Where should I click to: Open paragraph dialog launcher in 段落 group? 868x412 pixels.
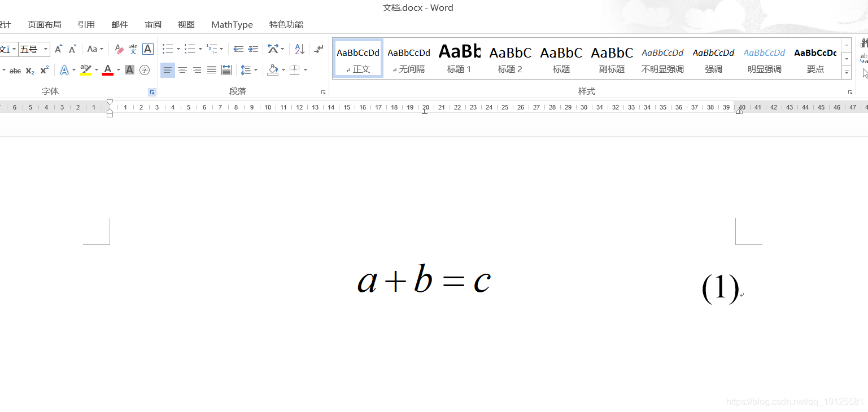323,92
